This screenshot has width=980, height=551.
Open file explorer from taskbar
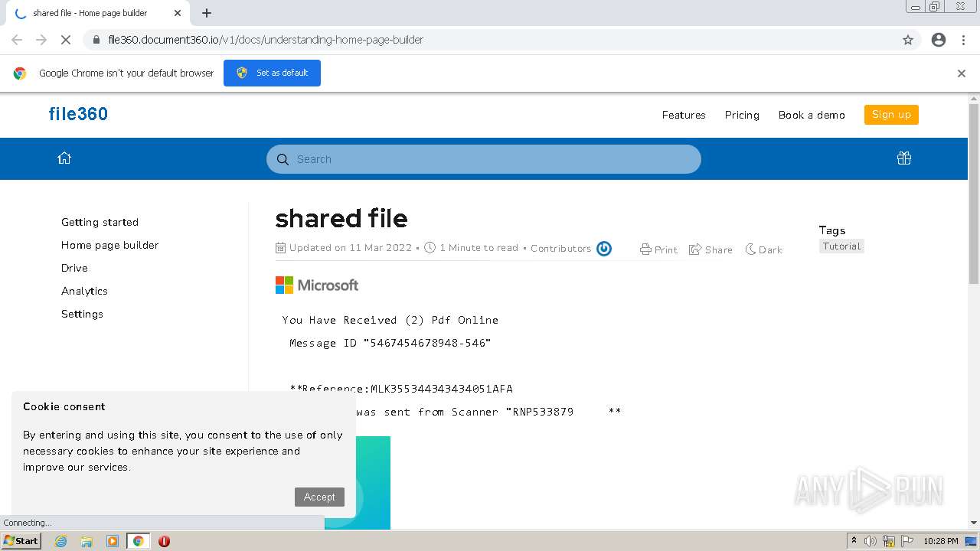coord(87,541)
